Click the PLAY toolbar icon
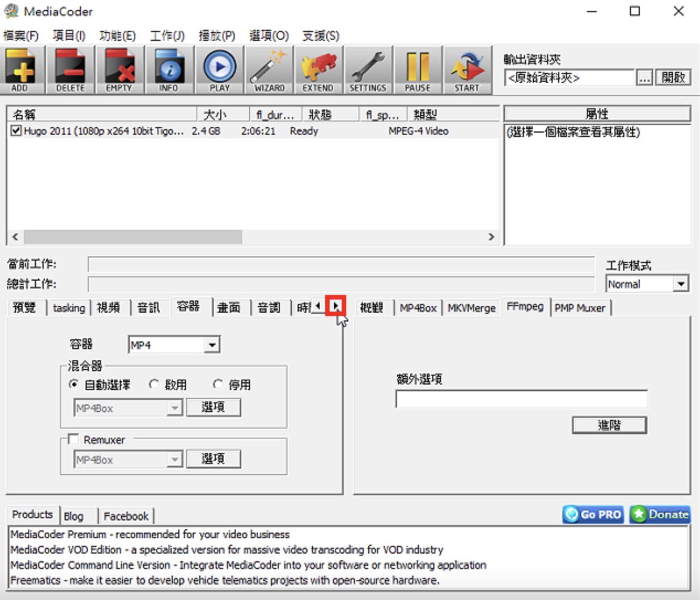Viewport: 700px width, 600px height. [x=219, y=70]
